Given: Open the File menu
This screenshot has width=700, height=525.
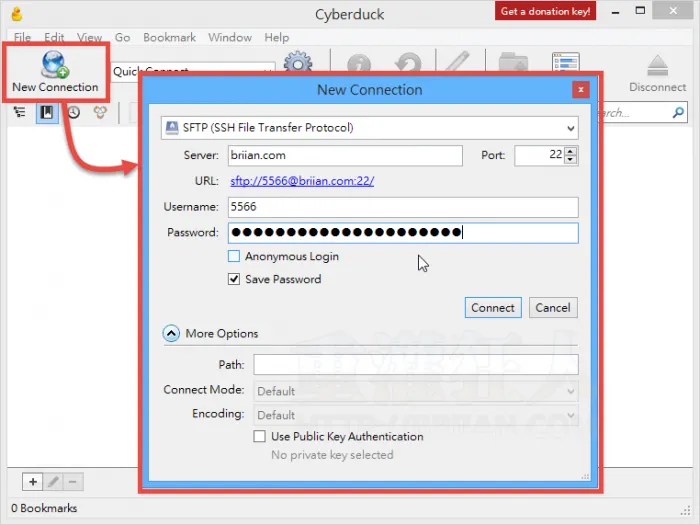Looking at the screenshot, I should coord(22,38).
